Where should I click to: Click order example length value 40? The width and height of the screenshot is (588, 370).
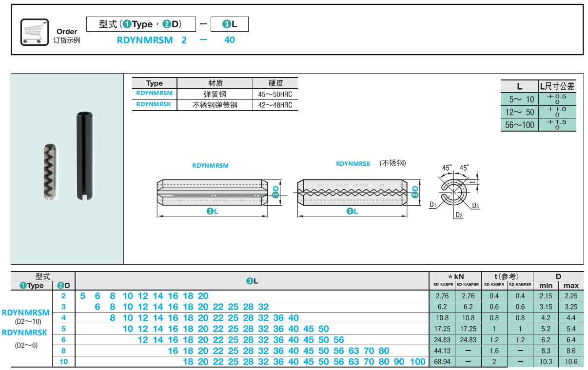(229, 40)
